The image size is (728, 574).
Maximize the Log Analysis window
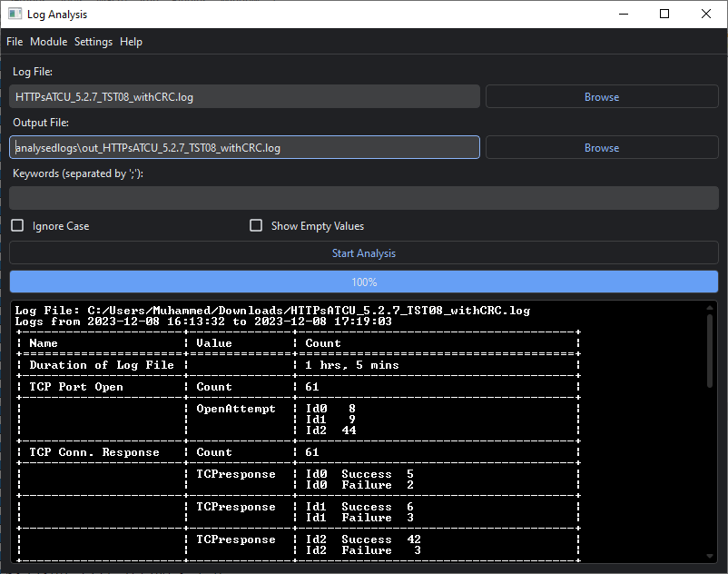click(664, 14)
